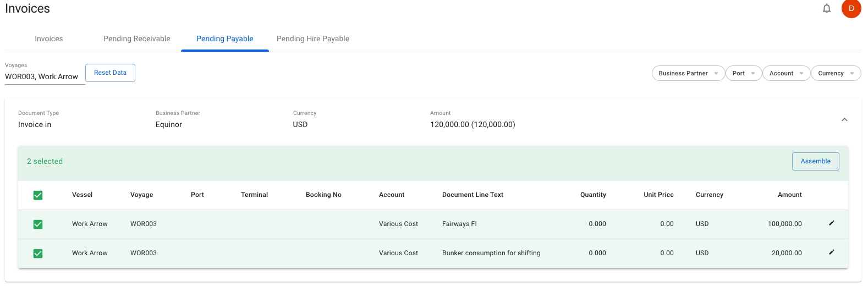868x291 pixels.
Task: Edit the Fairways FI line item
Action: pyautogui.click(x=831, y=223)
